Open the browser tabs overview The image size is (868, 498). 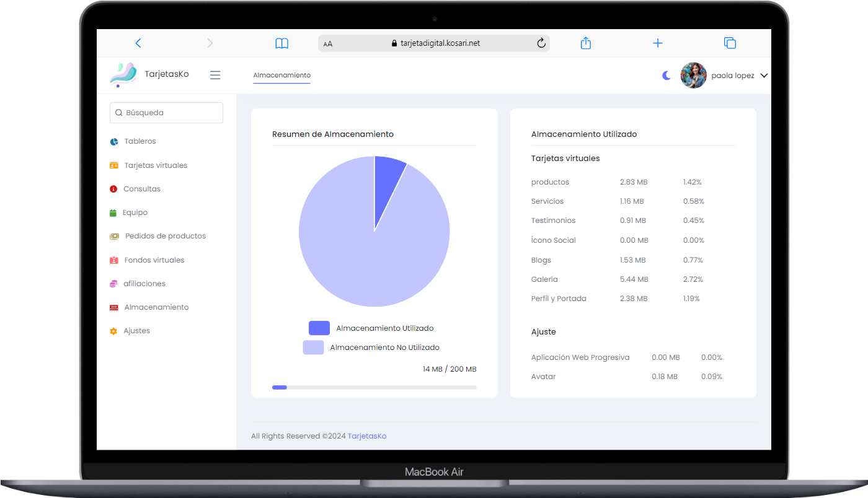730,43
